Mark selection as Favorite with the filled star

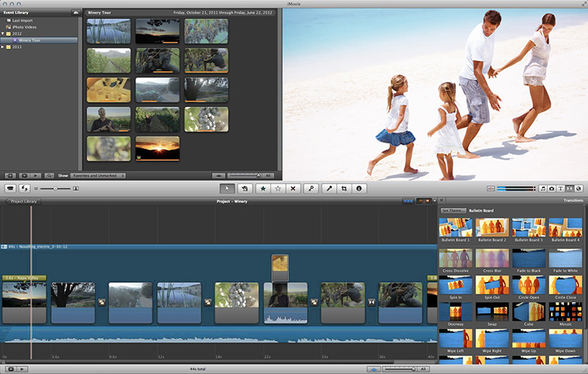(263, 188)
